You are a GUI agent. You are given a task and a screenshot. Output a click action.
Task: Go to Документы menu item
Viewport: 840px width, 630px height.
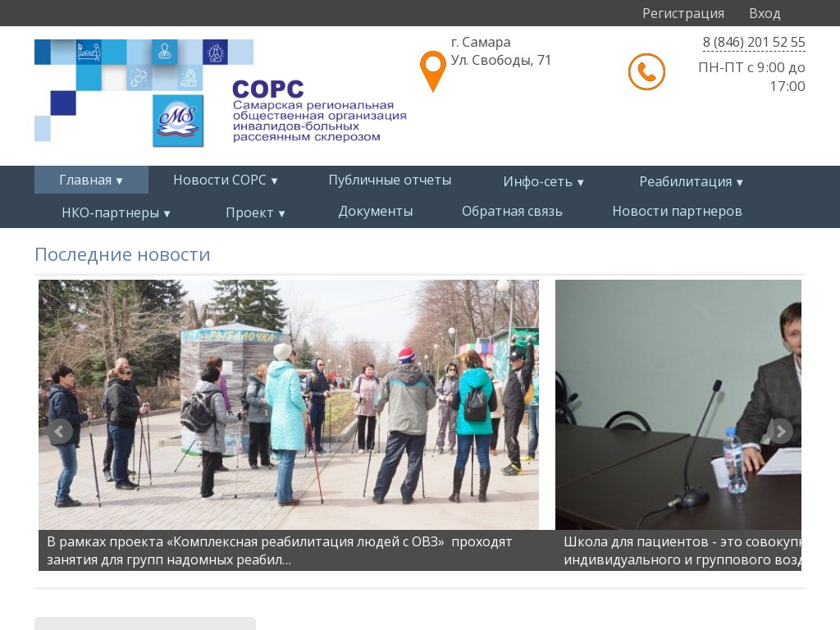click(376, 211)
